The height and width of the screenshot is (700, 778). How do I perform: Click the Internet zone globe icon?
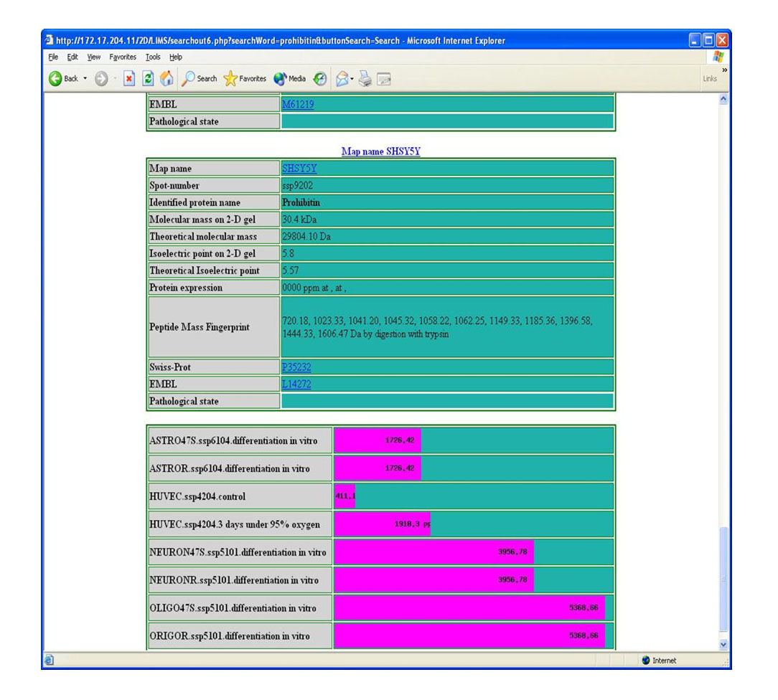pyautogui.click(x=645, y=661)
